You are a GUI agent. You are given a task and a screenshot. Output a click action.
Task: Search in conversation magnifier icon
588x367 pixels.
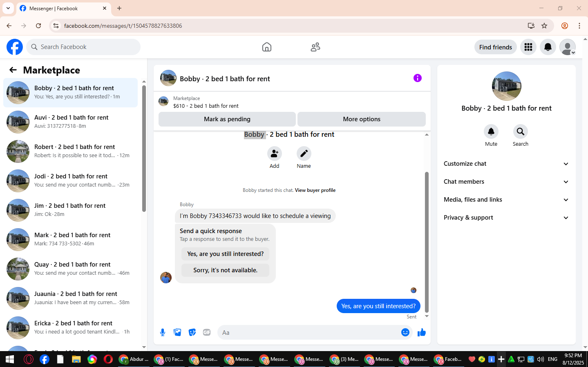[x=521, y=131]
